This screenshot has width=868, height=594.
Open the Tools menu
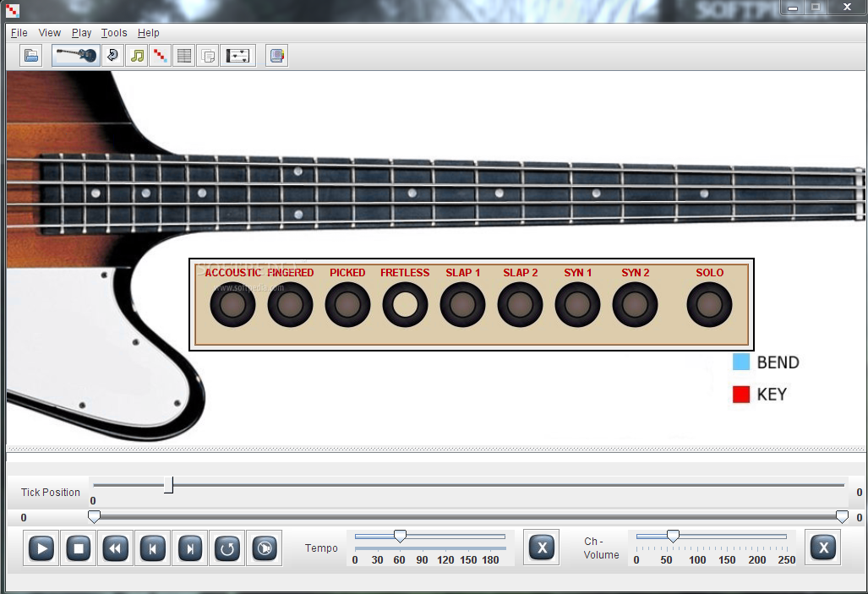[x=114, y=33]
